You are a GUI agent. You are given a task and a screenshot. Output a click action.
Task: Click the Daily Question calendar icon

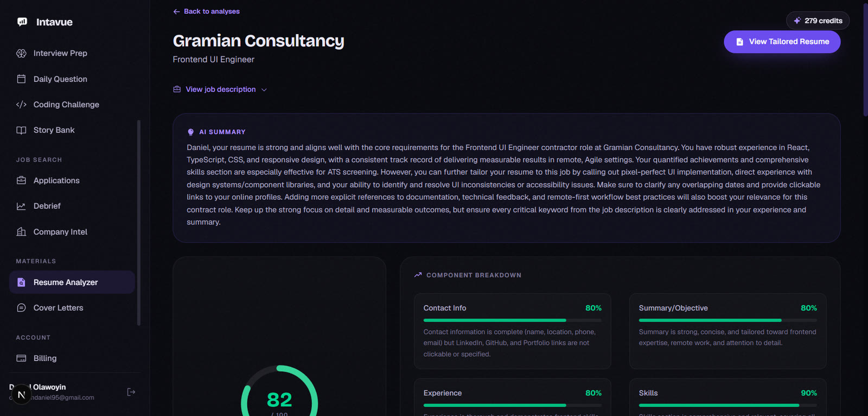[x=21, y=79]
